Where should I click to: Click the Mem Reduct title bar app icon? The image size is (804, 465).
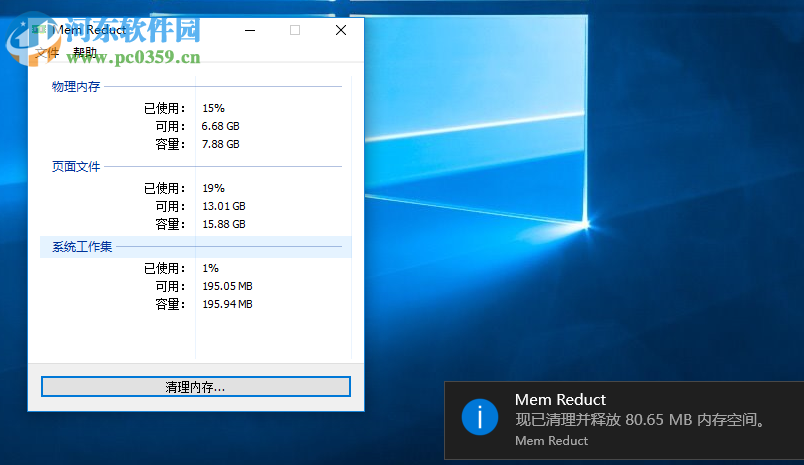(39, 30)
